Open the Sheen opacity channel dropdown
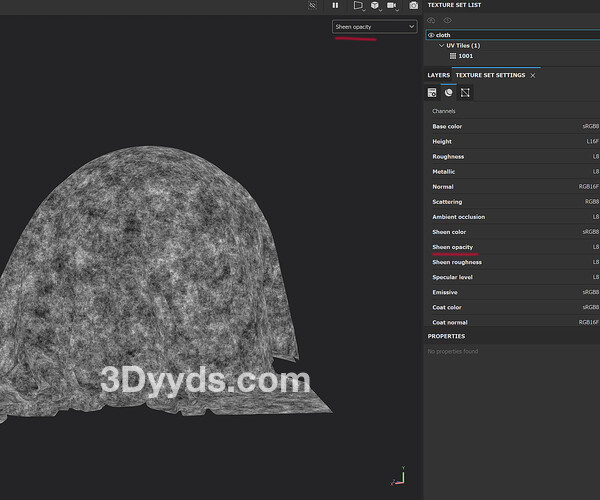600x500 pixels. coord(375,27)
